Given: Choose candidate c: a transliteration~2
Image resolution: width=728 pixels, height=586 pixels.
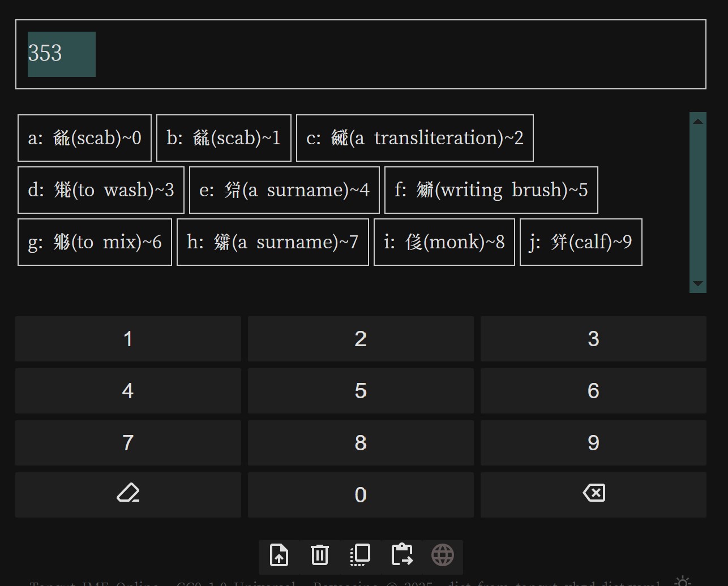Looking at the screenshot, I should point(414,138).
